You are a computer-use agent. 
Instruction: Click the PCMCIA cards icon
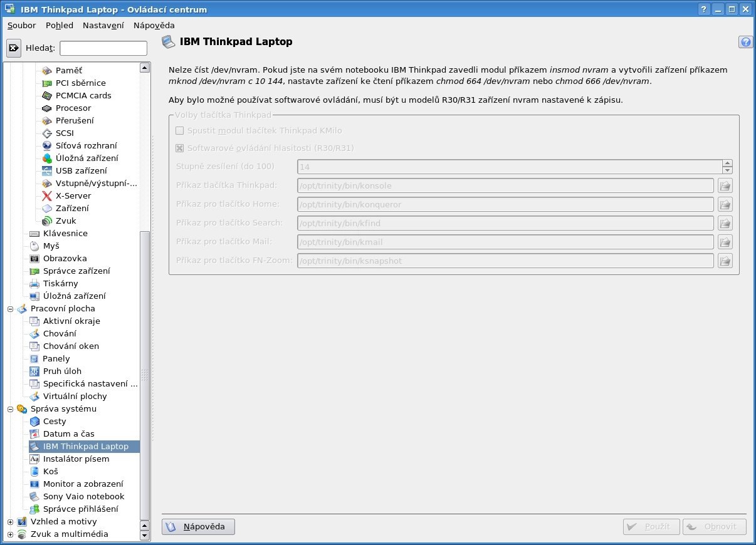coord(47,96)
